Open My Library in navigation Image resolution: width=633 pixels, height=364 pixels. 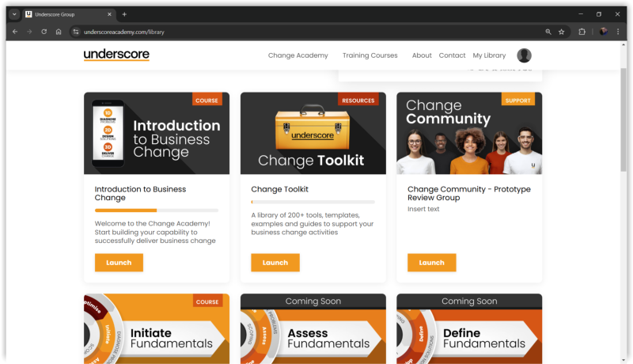tap(489, 55)
